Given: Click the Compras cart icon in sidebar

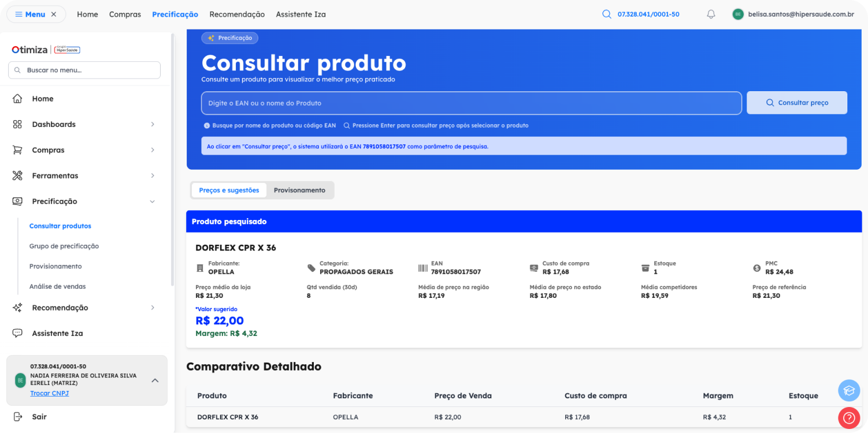Looking at the screenshot, I should pos(16,150).
